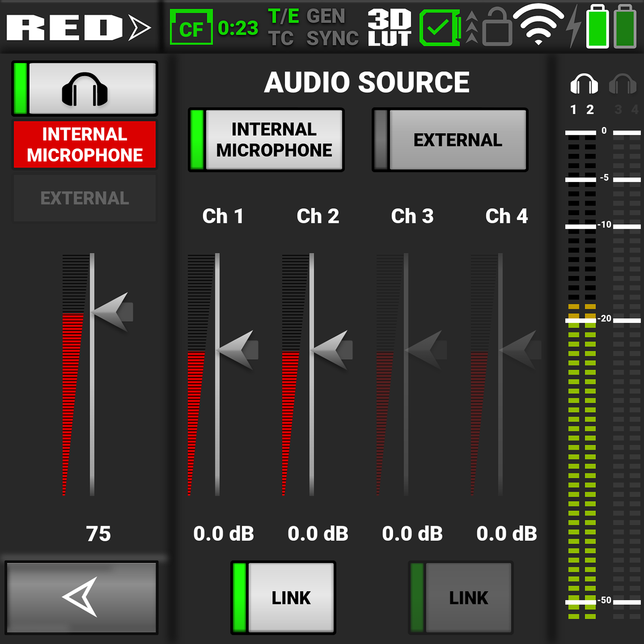Enable LINK for channels 3 and 4

[x=460, y=597]
